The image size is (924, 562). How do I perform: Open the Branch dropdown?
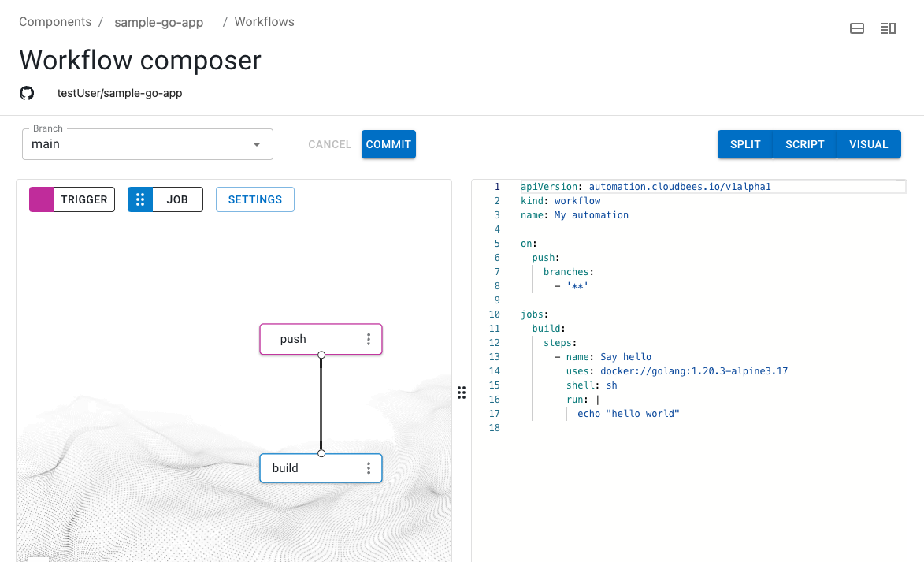click(256, 144)
